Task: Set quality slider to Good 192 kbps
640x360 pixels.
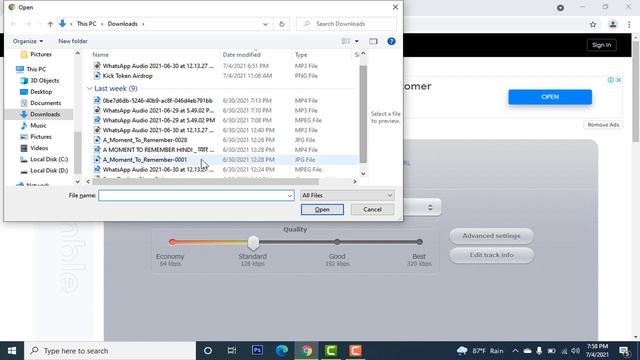Action: (337, 242)
